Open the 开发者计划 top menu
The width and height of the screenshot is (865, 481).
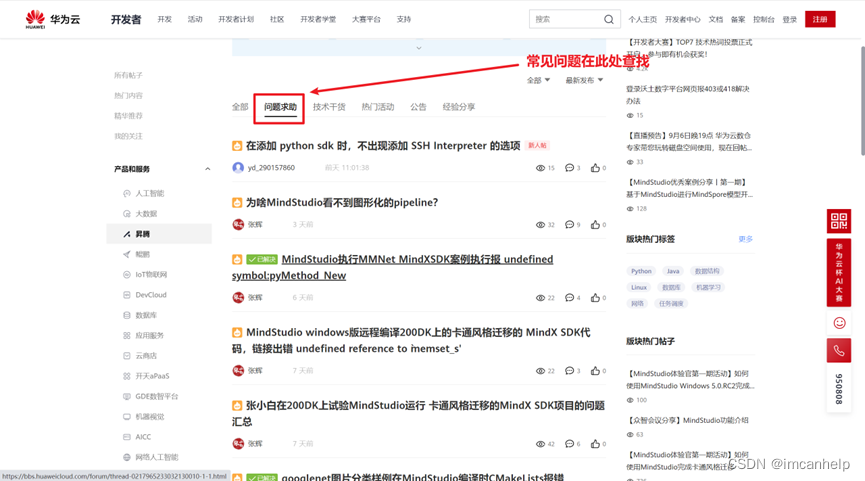[236, 19]
